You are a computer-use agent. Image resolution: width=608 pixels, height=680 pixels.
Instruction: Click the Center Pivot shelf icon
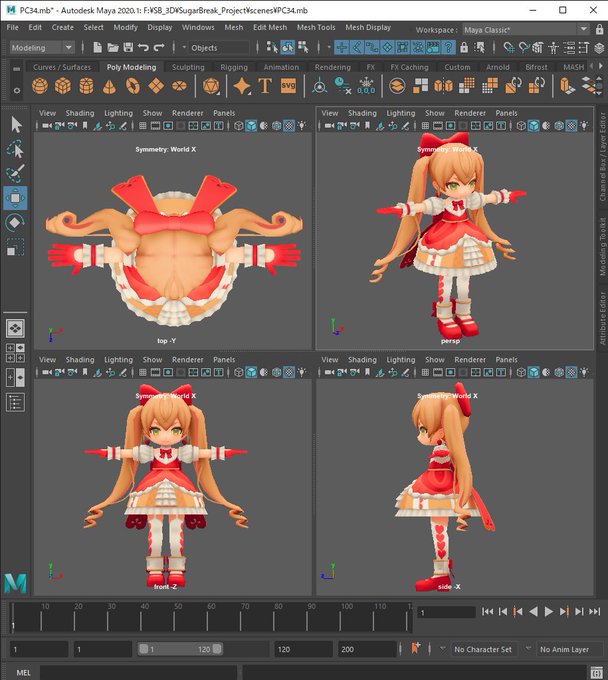[319, 86]
